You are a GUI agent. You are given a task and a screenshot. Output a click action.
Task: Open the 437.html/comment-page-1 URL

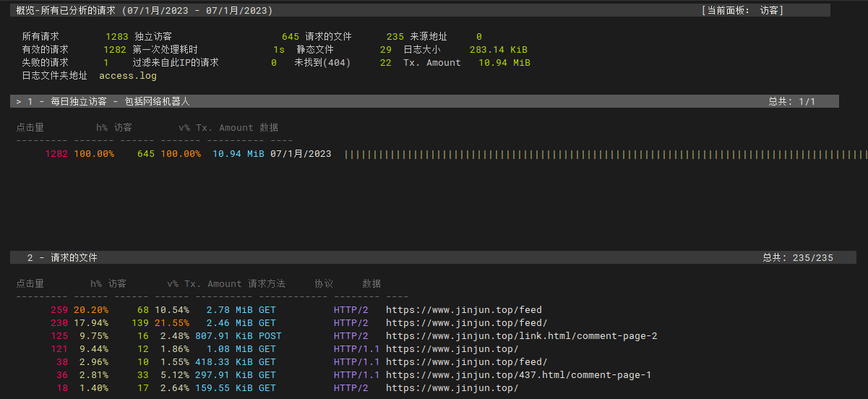tap(518, 375)
